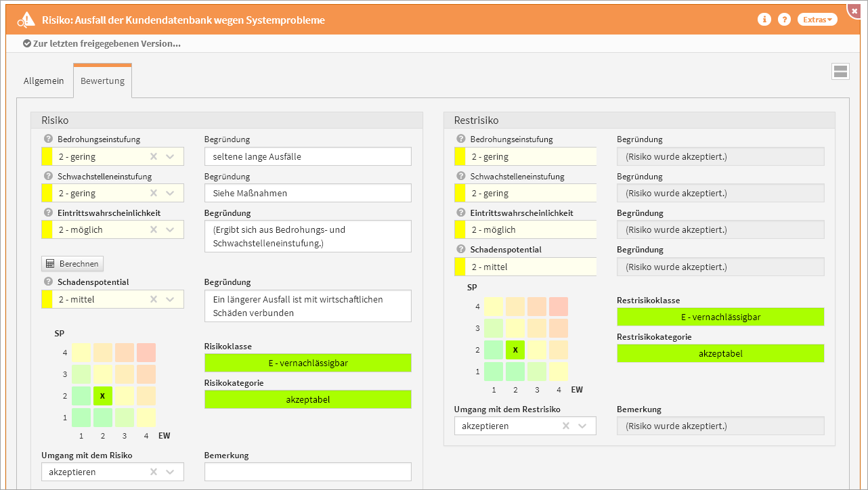This screenshot has height=490, width=868.
Task: Expand the Risiko Schwachstelleneinstufung dropdown
Action: pyautogui.click(x=170, y=193)
